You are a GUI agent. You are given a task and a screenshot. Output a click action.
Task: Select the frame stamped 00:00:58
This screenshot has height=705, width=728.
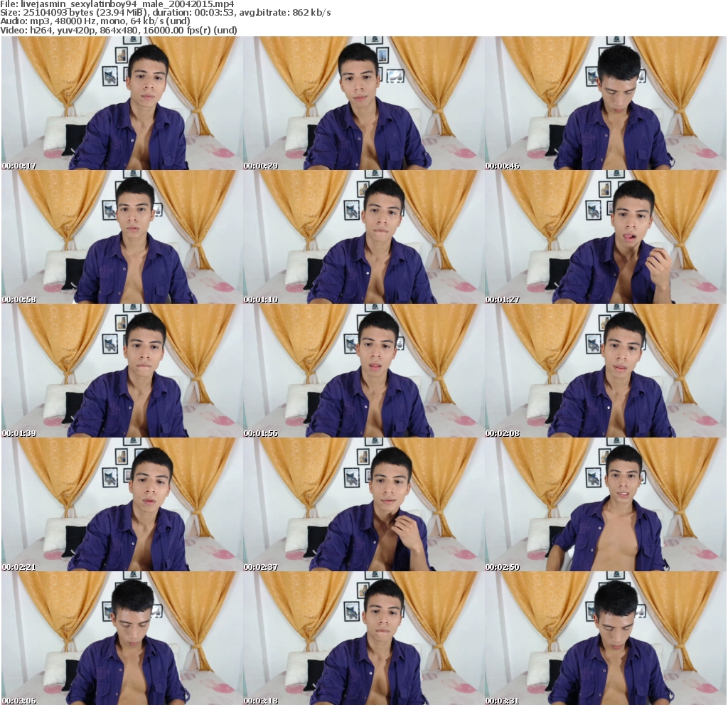point(122,237)
